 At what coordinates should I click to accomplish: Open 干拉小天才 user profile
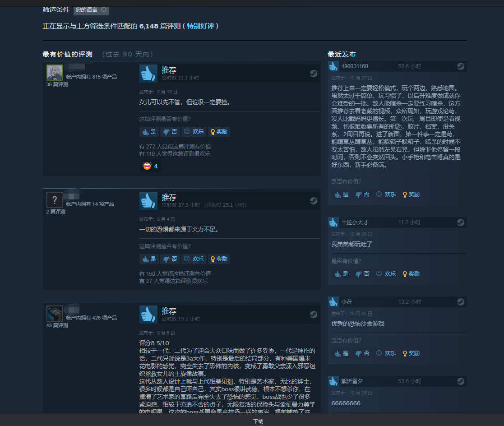click(355, 222)
